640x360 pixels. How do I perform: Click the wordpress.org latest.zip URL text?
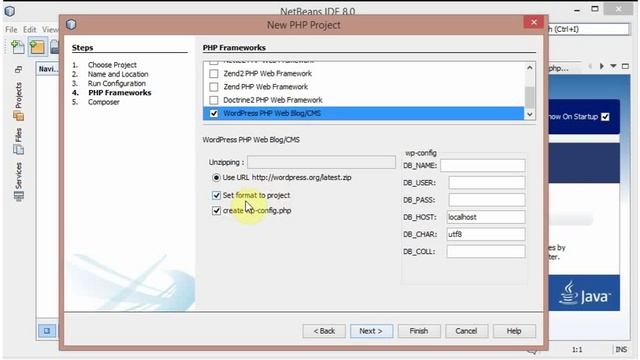[302, 178]
